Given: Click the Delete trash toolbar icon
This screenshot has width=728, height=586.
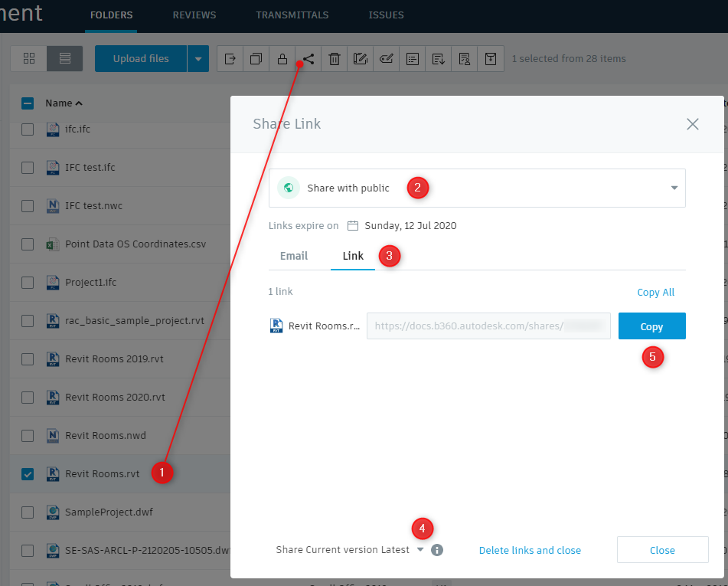Looking at the screenshot, I should click(335, 59).
